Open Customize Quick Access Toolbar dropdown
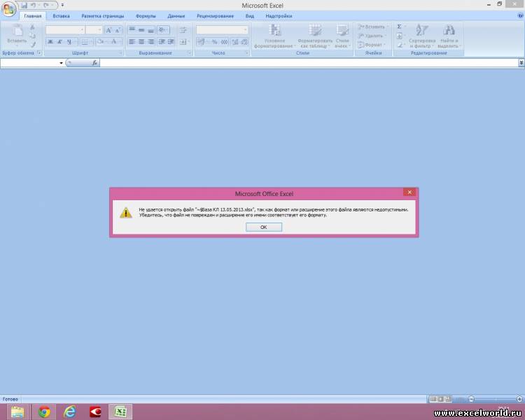525x420 pixels. click(x=62, y=6)
